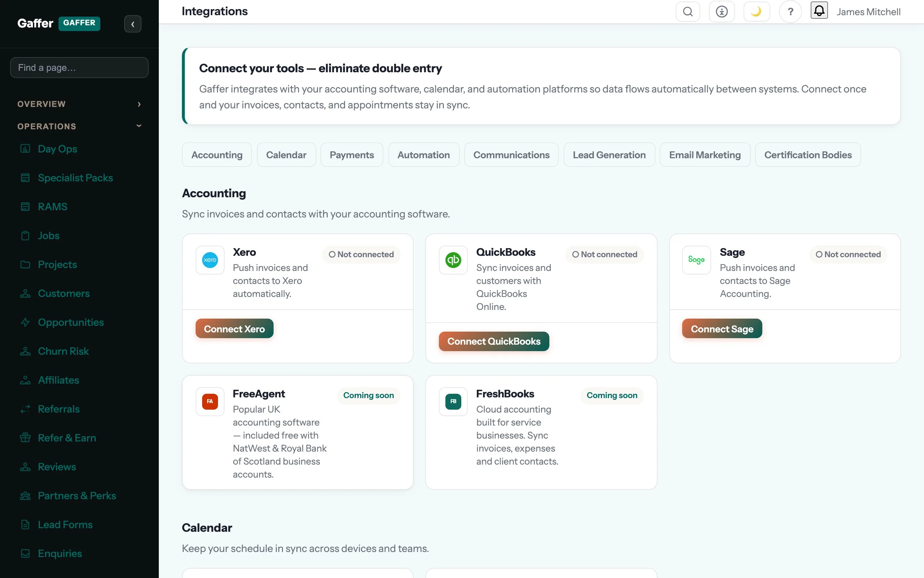Open Projects in the sidebar

(79, 264)
